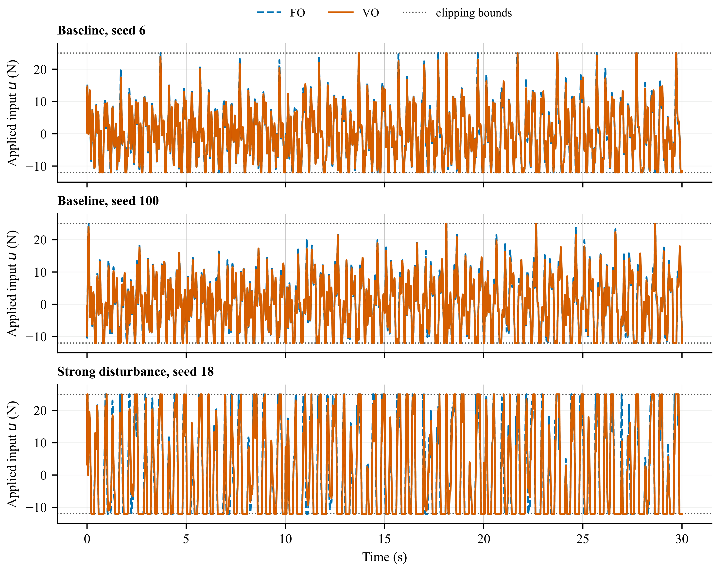
Task: Click y tick 20 in strong disturbance plot
Action: [x=40, y=411]
